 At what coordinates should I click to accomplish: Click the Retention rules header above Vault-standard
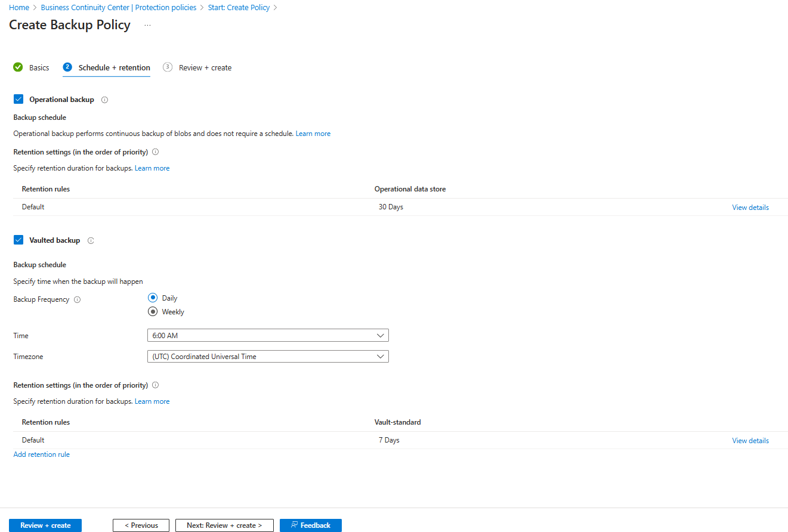click(46, 422)
